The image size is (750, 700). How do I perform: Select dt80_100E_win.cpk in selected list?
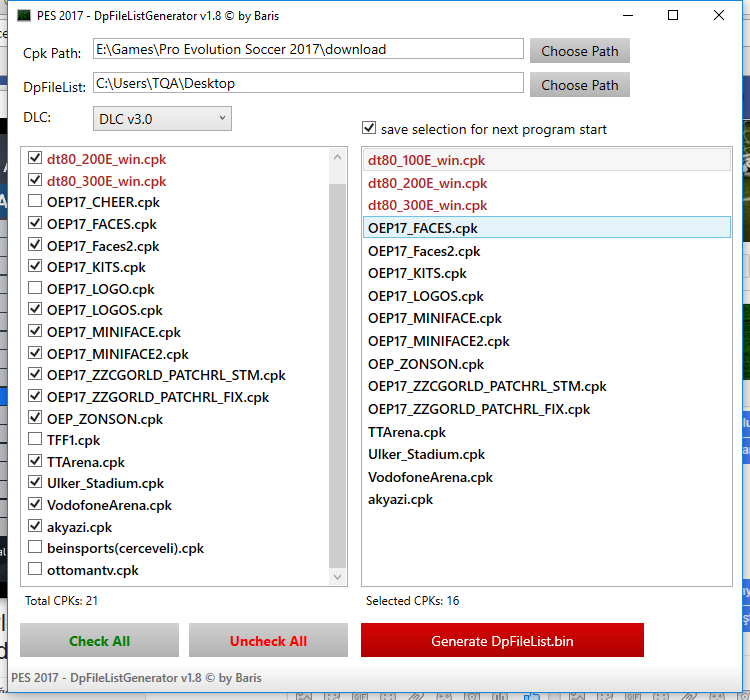click(547, 160)
